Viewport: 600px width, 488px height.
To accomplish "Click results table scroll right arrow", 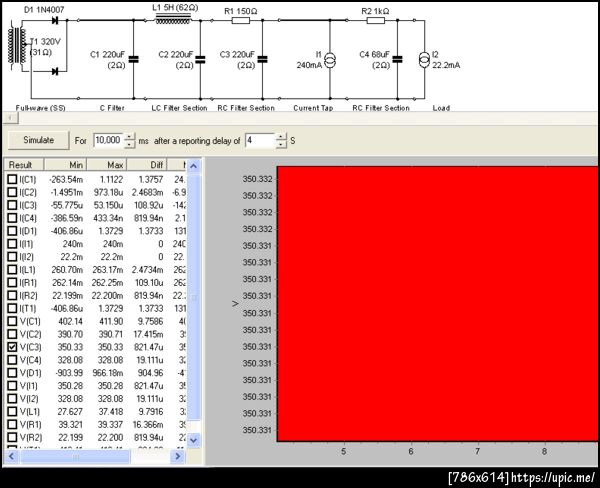I will (x=178, y=456).
